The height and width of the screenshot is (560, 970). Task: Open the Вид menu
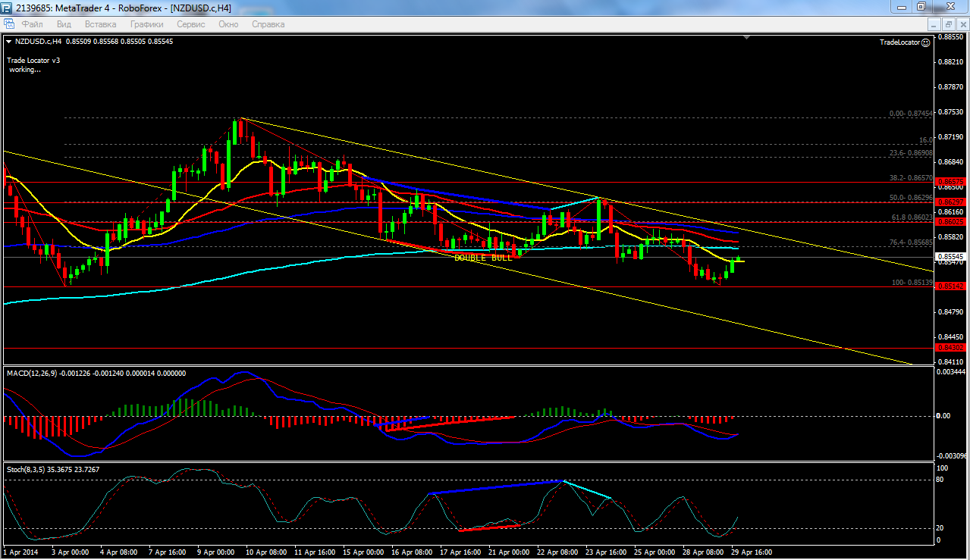click(x=64, y=24)
